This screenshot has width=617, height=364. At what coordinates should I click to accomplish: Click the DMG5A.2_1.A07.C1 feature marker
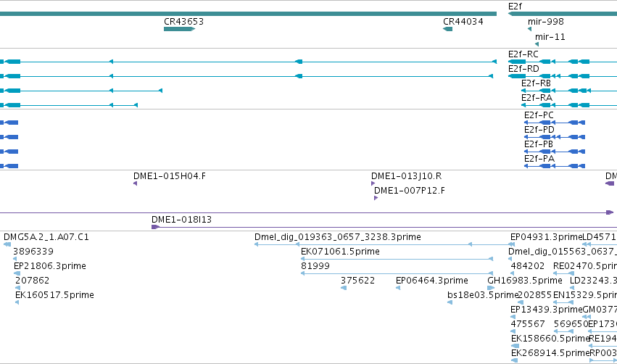(x=7, y=244)
